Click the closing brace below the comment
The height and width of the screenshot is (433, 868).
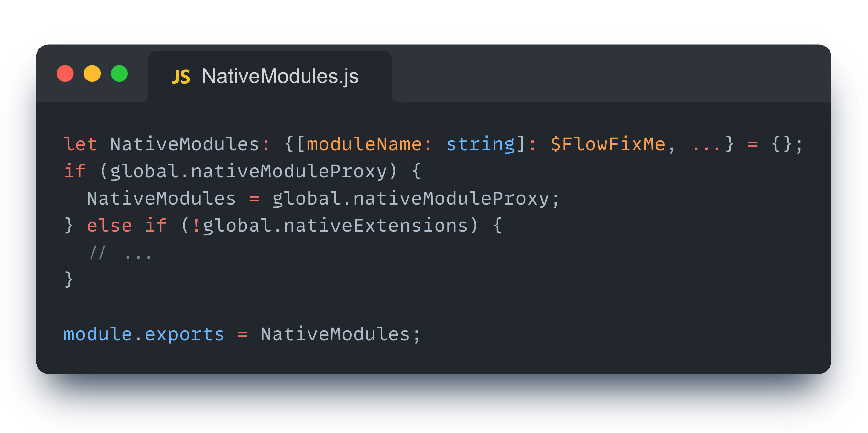pyautogui.click(x=69, y=280)
